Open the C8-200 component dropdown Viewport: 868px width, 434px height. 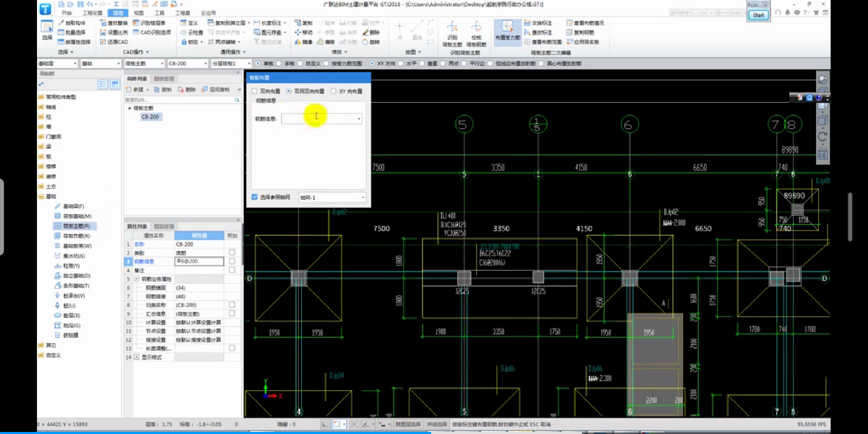click(x=188, y=63)
